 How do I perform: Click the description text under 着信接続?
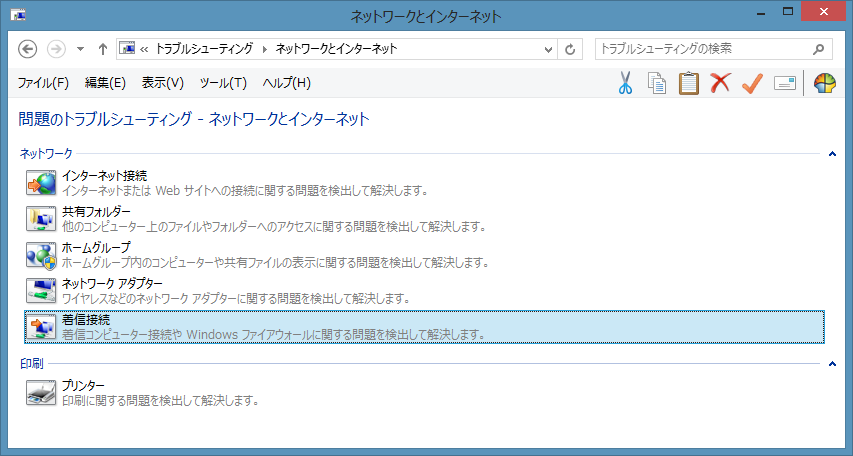click(x=274, y=334)
